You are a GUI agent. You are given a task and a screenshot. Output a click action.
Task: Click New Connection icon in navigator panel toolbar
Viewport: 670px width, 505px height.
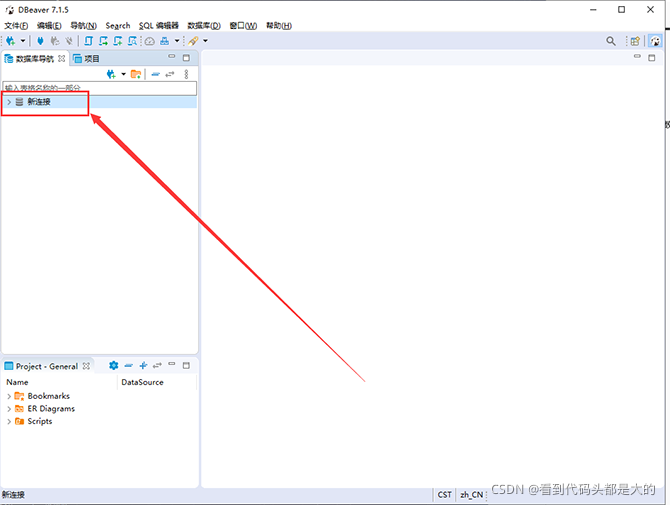tap(112, 74)
